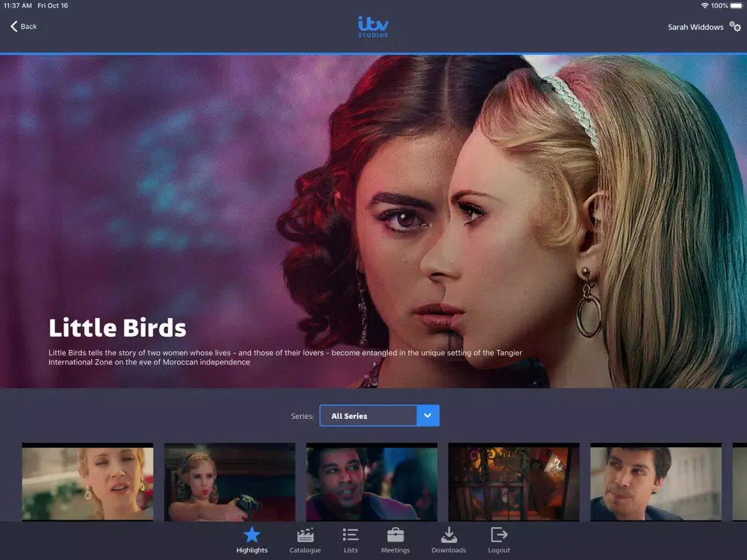Tap the Logout exit icon
The height and width of the screenshot is (560, 747).
tap(499, 535)
